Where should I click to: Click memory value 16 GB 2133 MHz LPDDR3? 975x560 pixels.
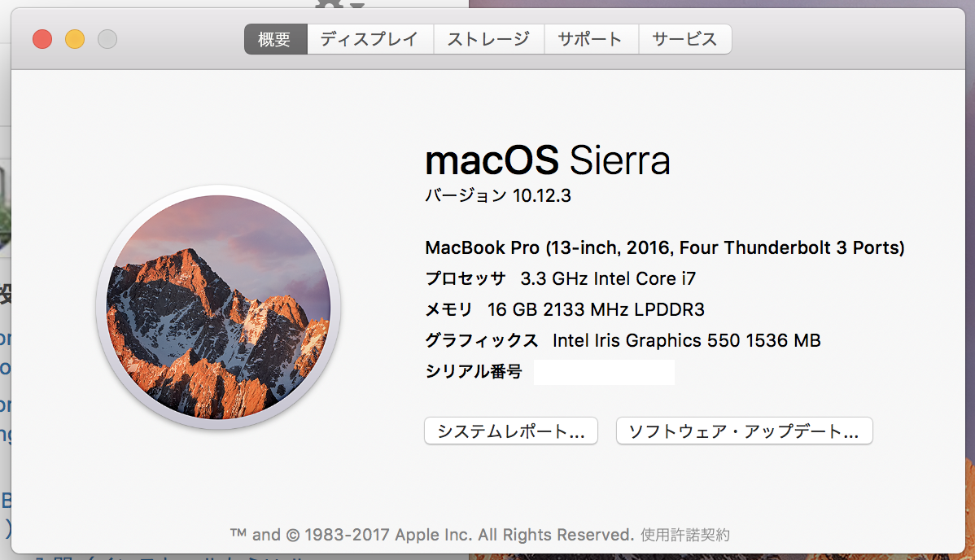(596, 309)
